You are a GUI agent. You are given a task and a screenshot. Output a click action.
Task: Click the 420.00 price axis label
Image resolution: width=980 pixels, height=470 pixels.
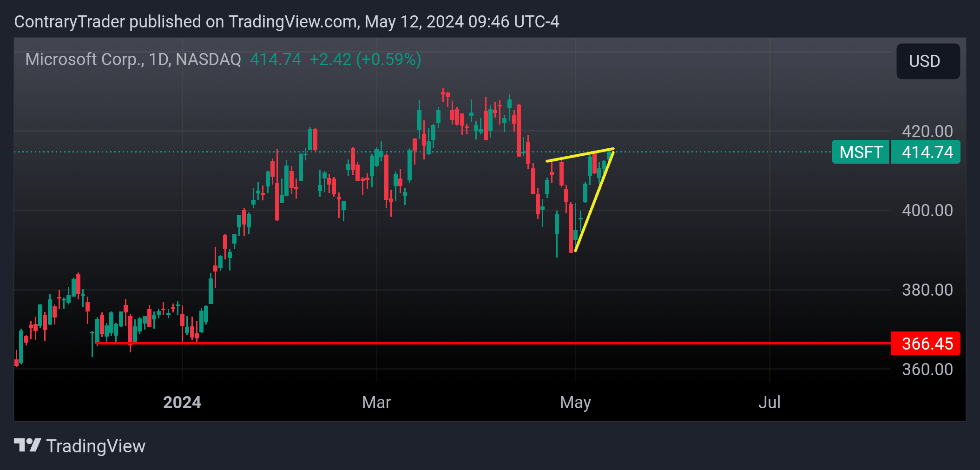(x=927, y=132)
